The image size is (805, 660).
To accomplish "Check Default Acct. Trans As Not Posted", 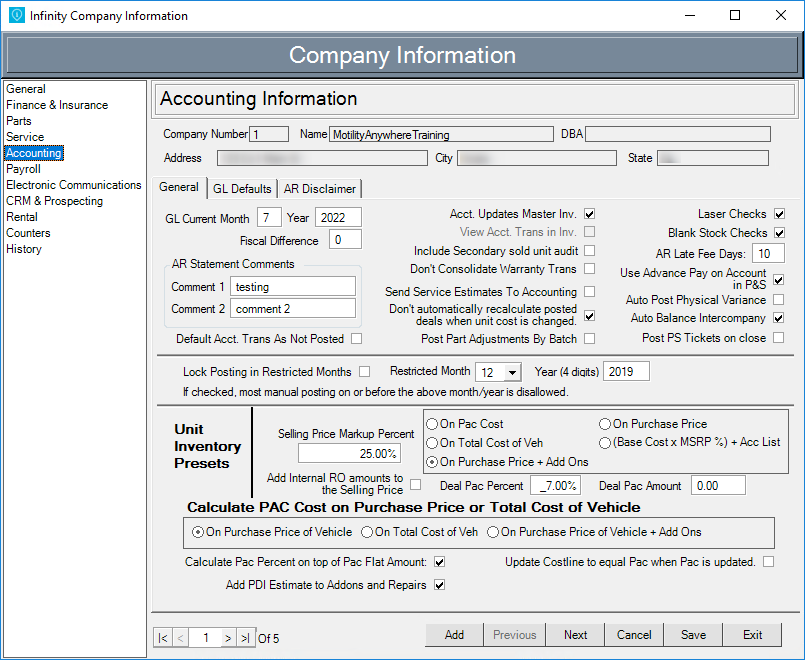I will click(x=356, y=339).
